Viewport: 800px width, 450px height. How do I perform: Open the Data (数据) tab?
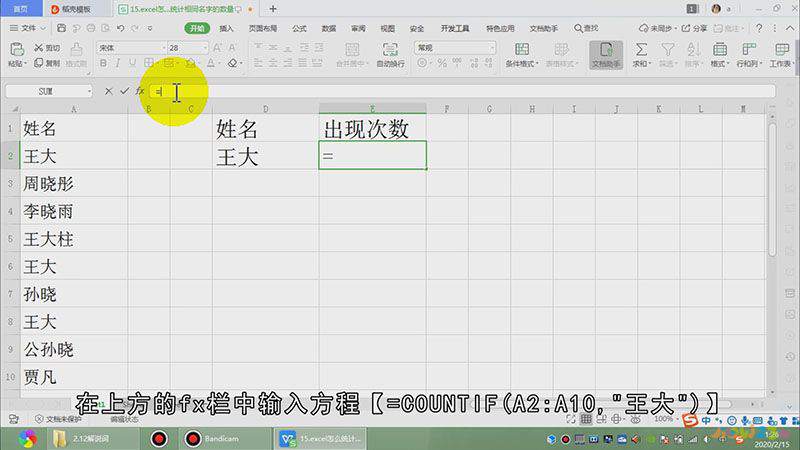pyautogui.click(x=329, y=28)
